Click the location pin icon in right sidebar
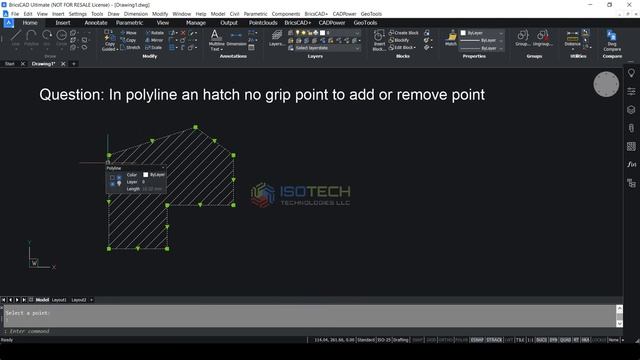The width and height of the screenshot is (640, 360). click(631, 73)
